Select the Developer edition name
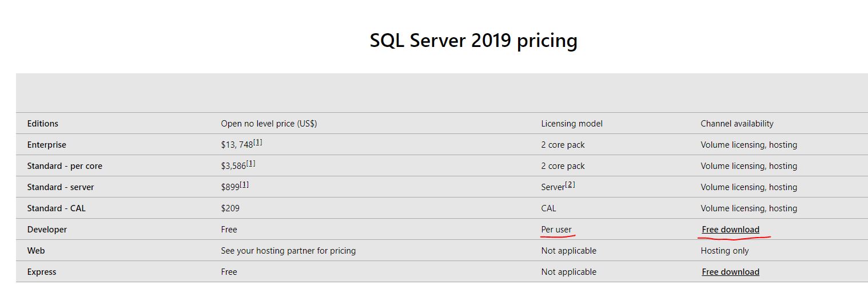The width and height of the screenshot is (868, 296). point(47,230)
